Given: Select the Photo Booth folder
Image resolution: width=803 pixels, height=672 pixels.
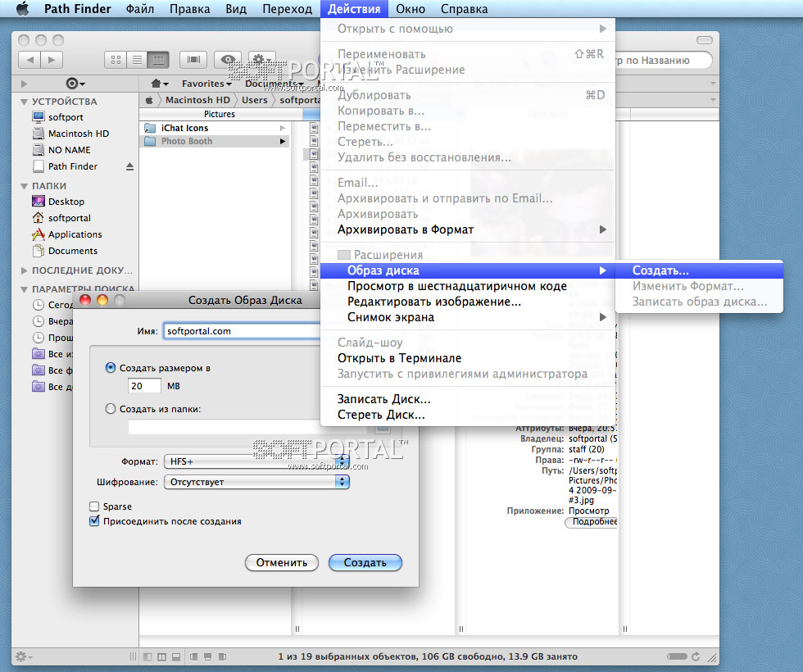Looking at the screenshot, I should tap(215, 141).
